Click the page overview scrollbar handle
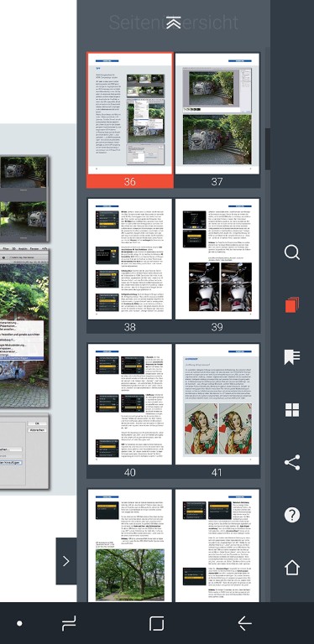This screenshot has height=644, width=314. 268,148
